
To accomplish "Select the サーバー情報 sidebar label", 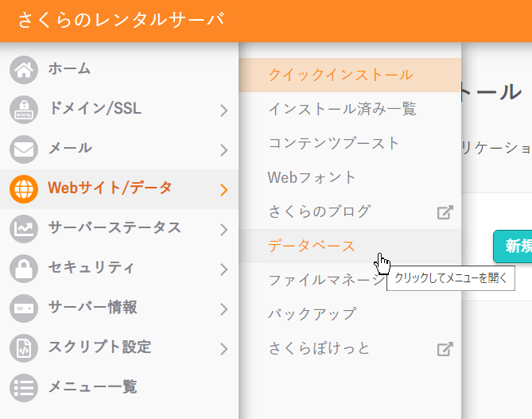I will click(x=92, y=308).
